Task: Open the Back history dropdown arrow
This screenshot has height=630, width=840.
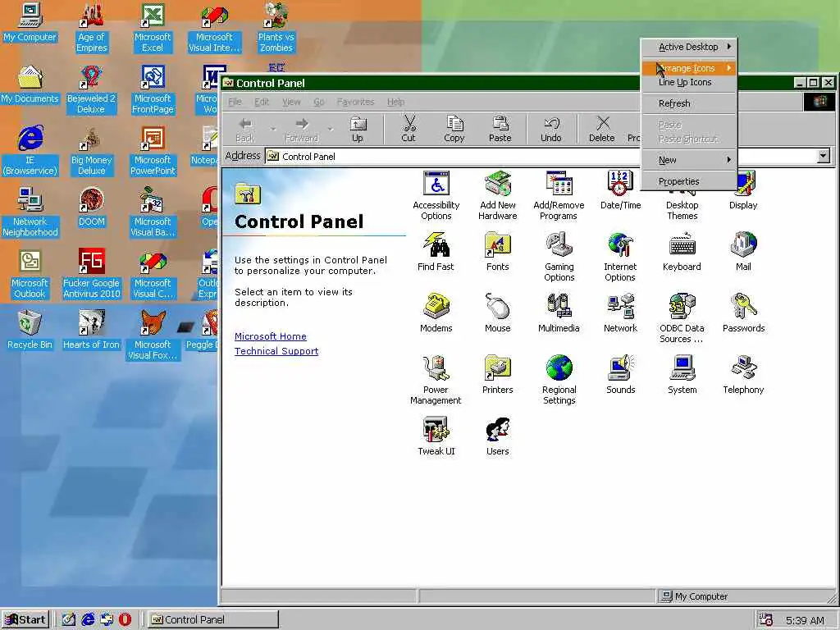Action: [273, 129]
